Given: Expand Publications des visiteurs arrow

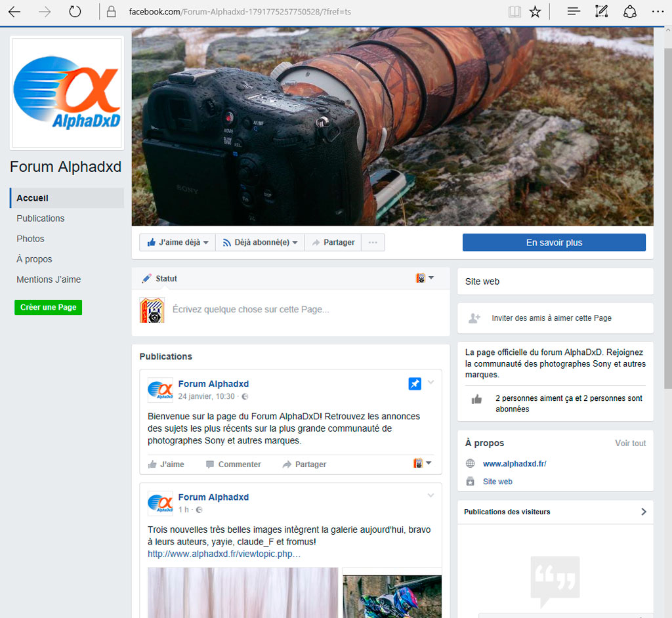Looking at the screenshot, I should coord(643,512).
